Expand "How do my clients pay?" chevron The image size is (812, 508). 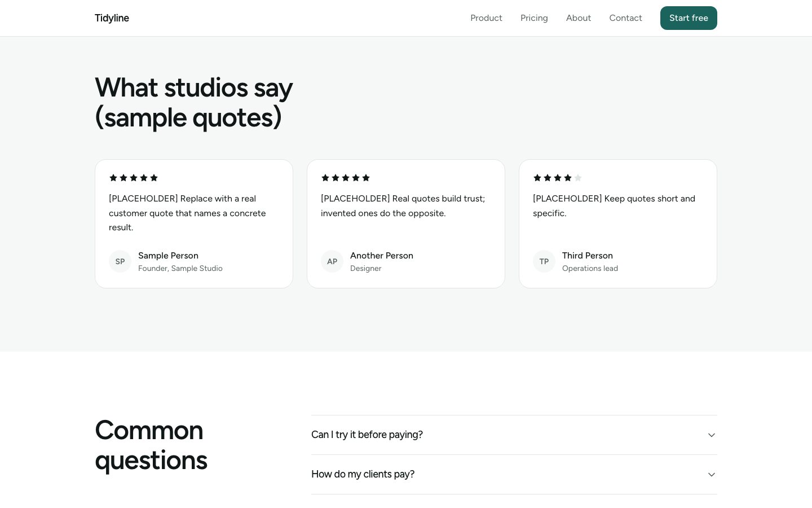(712, 475)
